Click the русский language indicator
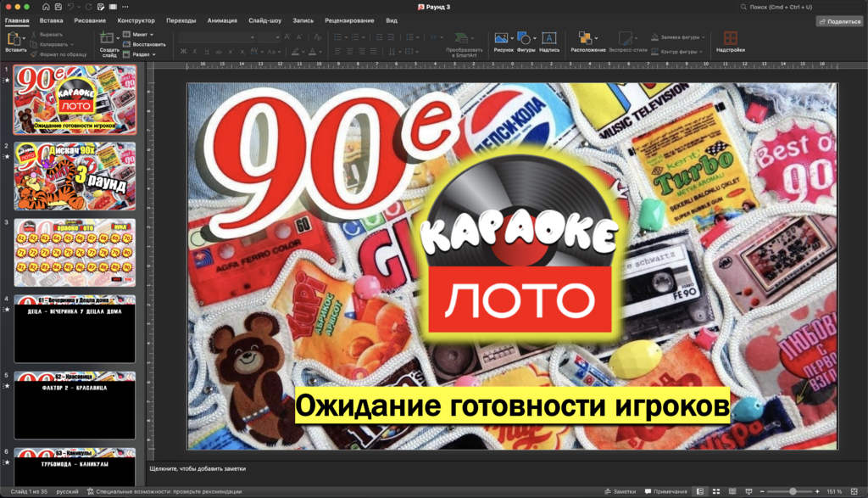Screen dimensions: 868x498 point(67,491)
